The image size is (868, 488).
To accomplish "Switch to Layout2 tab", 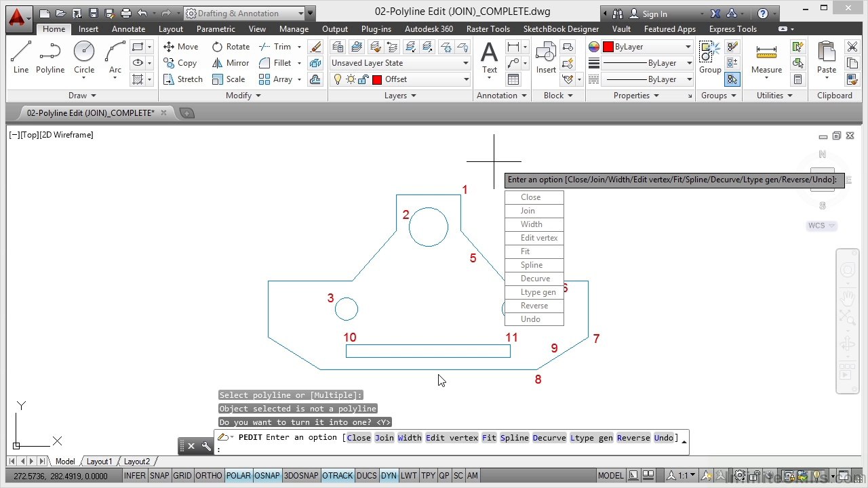I will click(x=136, y=462).
